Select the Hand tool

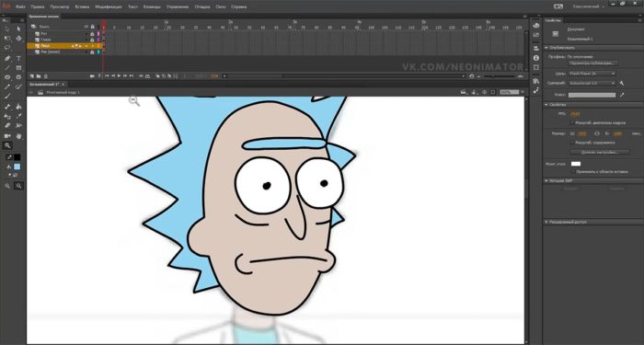[18, 136]
